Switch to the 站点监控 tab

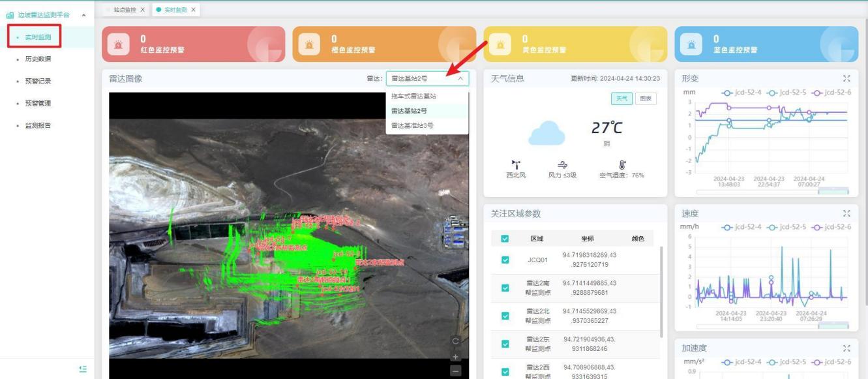125,10
